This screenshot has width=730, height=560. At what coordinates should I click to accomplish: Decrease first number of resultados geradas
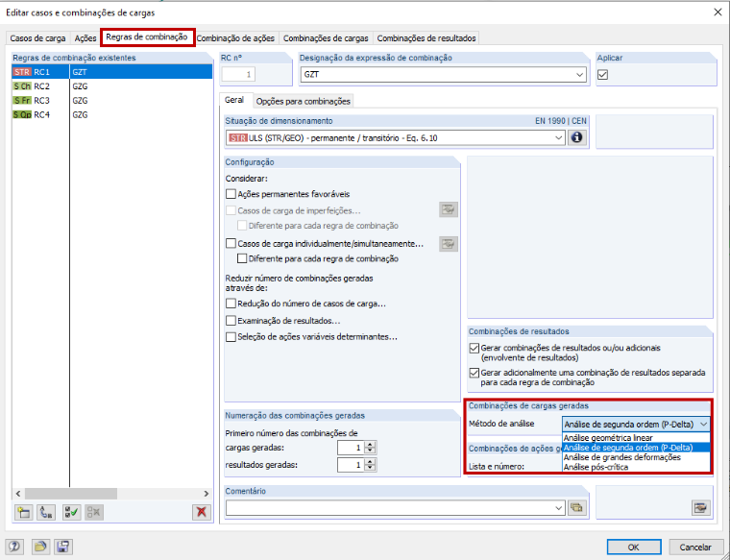click(x=370, y=468)
